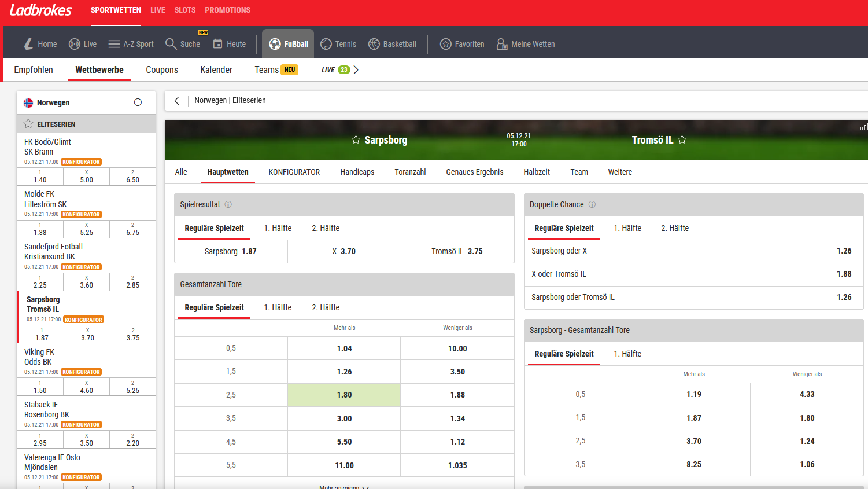Select the Tennis icon
868x492 pixels.
click(326, 44)
